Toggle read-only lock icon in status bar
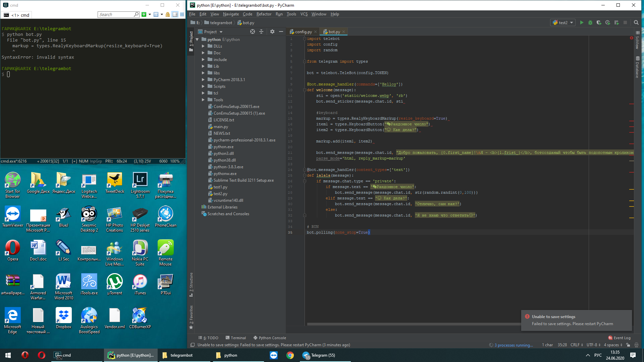The image size is (644, 362). (x=628, y=345)
